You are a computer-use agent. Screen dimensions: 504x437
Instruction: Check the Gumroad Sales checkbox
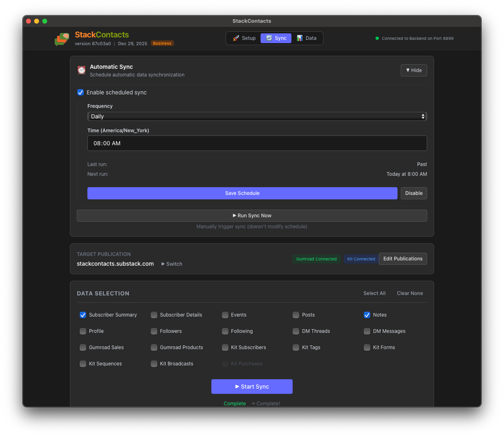(83, 348)
